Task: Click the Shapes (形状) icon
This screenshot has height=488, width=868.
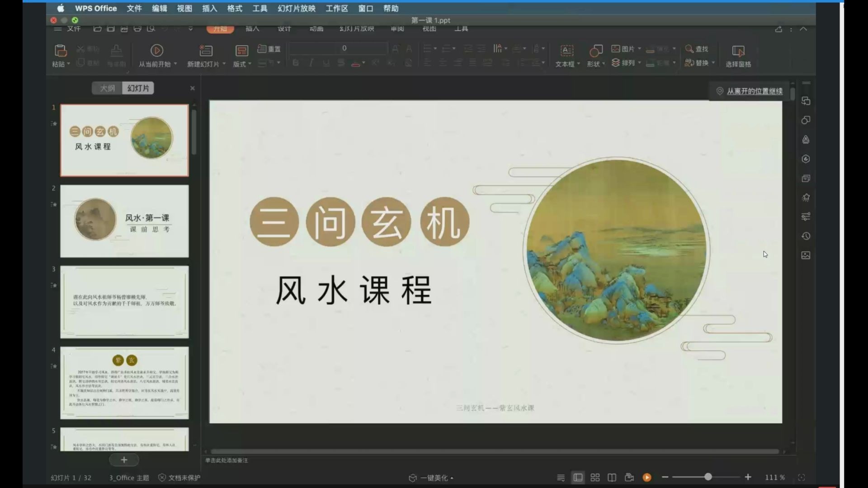Action: pos(596,51)
